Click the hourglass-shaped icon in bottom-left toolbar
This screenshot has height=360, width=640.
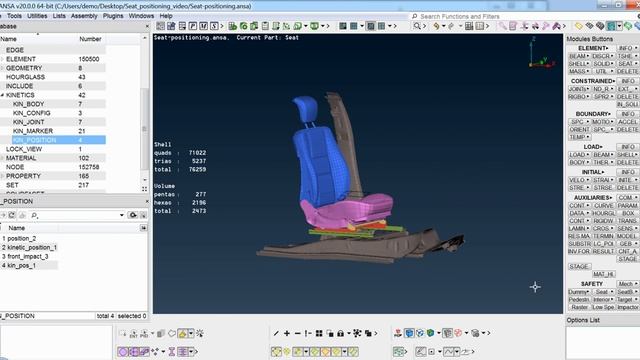click(x=172, y=351)
